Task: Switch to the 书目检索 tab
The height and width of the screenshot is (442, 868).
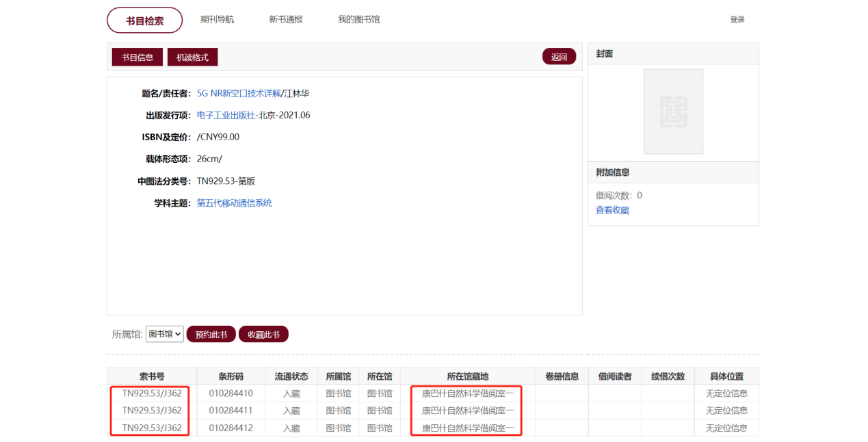Action: pyautogui.click(x=144, y=21)
